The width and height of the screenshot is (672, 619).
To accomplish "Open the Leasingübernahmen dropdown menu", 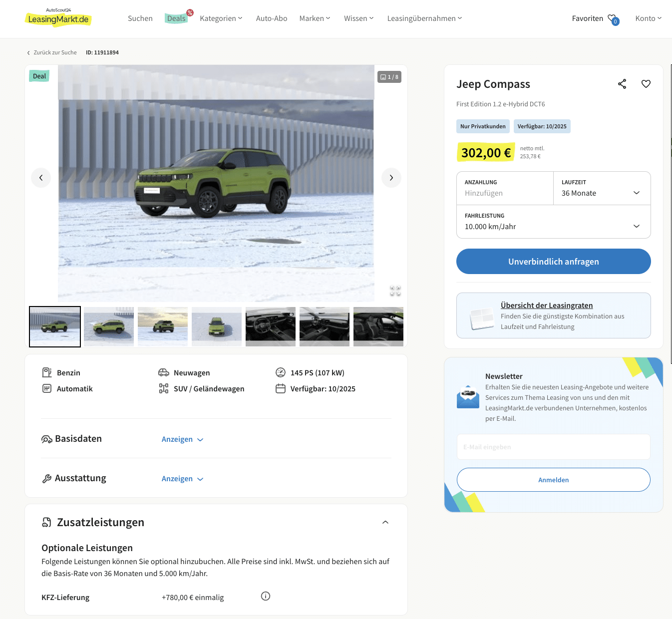I will [425, 18].
